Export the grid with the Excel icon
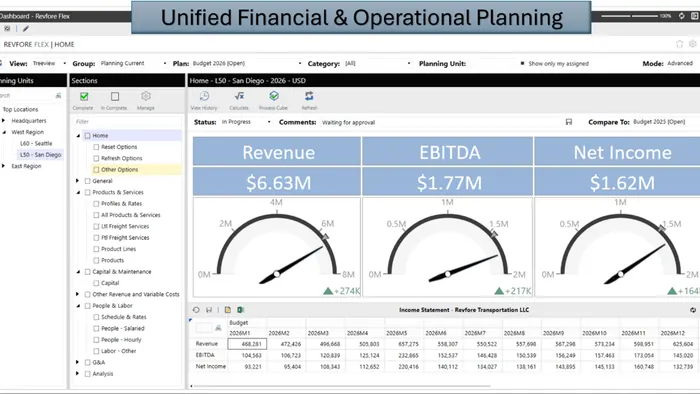 point(240,310)
